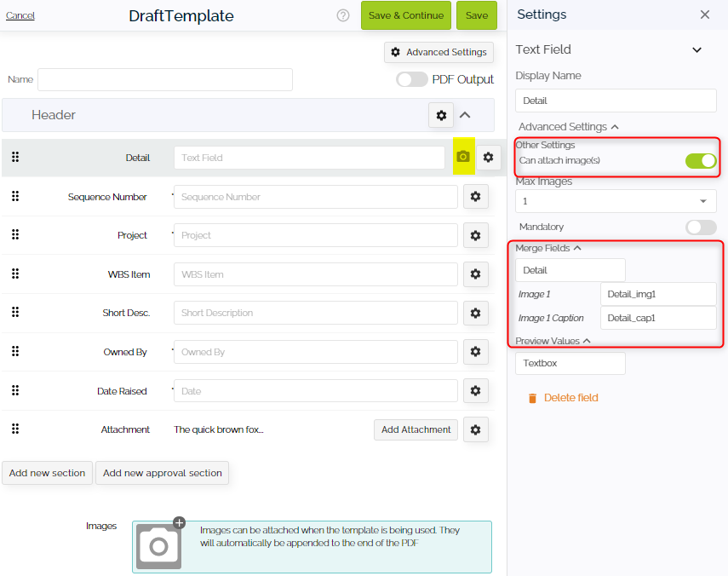Open gear settings for Sequence Number field

tap(476, 196)
